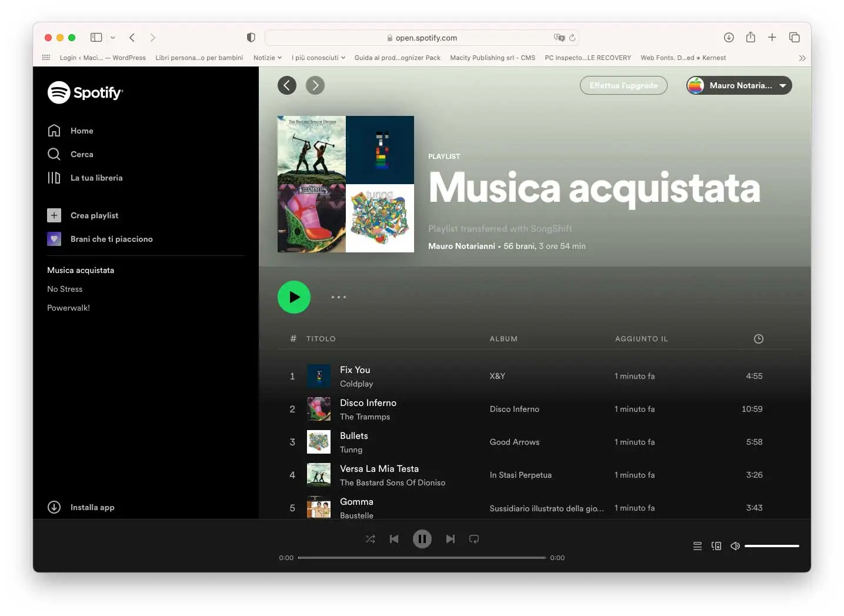The image size is (844, 616).
Task: Go back to the previous track
Action: (393, 539)
